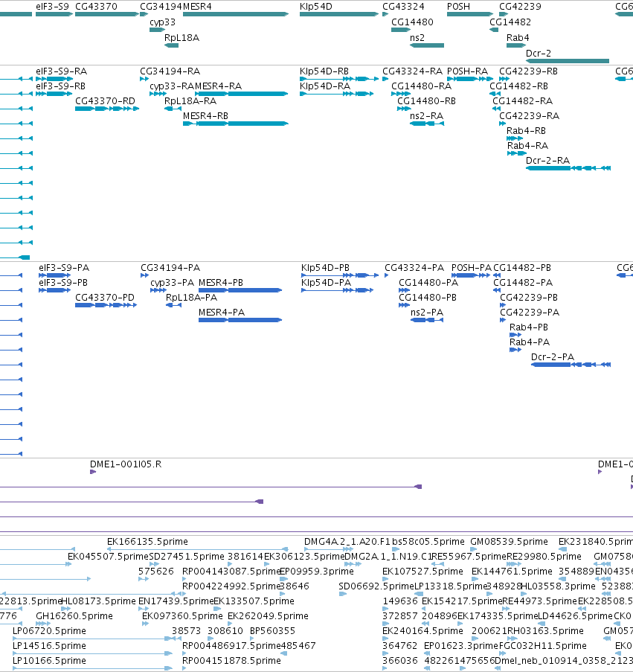Click the Klp54D-RA transcript label

[325, 86]
